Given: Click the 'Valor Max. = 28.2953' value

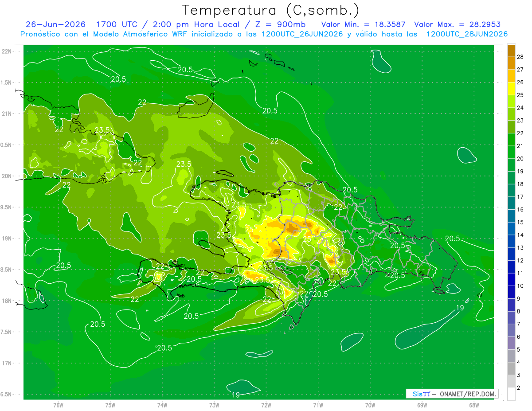Looking at the screenshot, I should [x=458, y=24].
